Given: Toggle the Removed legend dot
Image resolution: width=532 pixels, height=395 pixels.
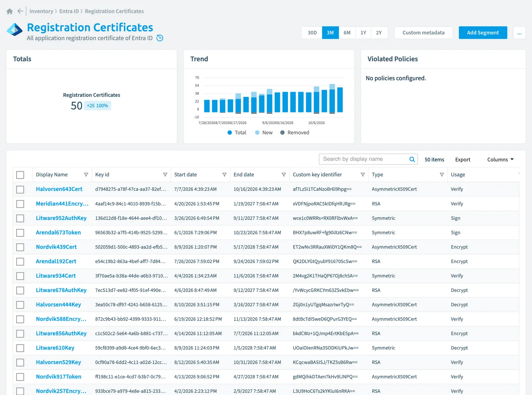Looking at the screenshot, I should (283, 133).
